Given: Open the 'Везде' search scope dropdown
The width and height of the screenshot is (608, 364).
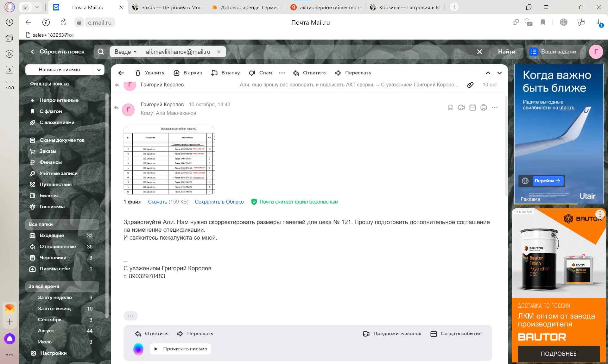Looking at the screenshot, I should [125, 52].
